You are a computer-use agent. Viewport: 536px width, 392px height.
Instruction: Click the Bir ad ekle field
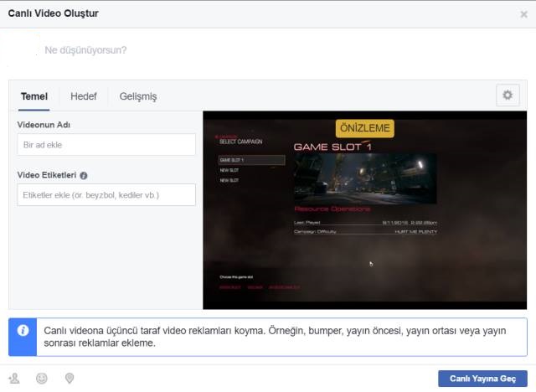pos(106,145)
